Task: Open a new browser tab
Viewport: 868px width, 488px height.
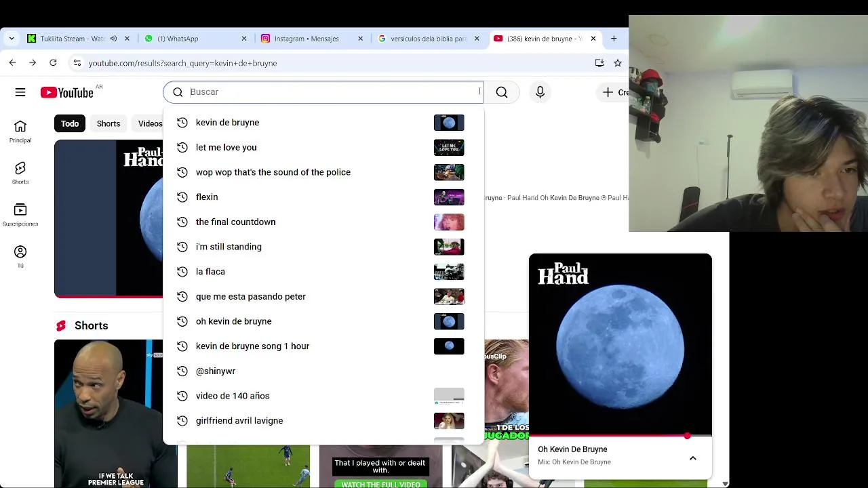Action: click(614, 39)
